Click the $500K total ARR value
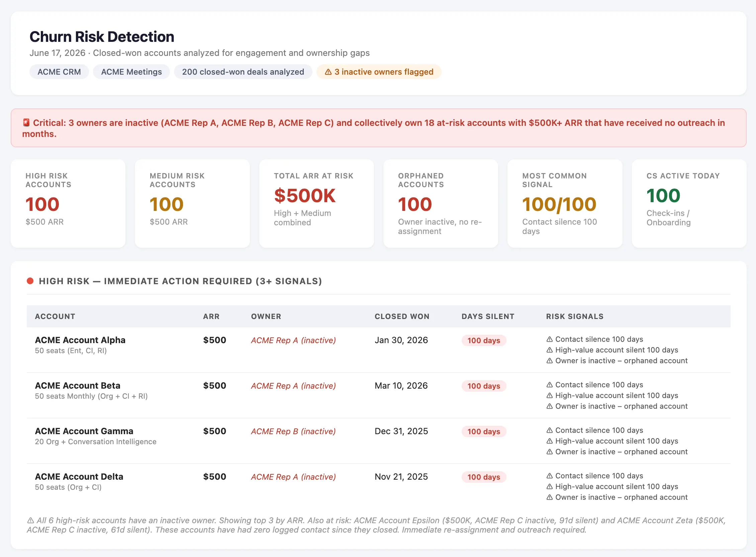The width and height of the screenshot is (756, 557). tap(305, 195)
